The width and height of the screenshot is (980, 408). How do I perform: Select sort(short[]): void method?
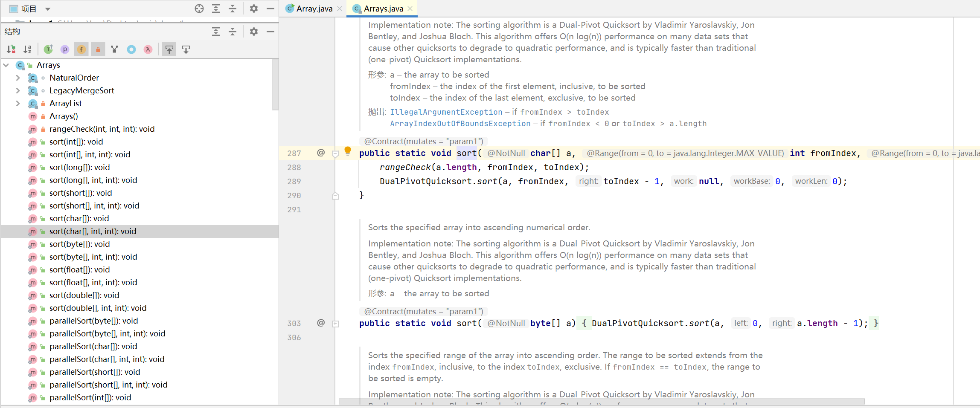click(81, 193)
